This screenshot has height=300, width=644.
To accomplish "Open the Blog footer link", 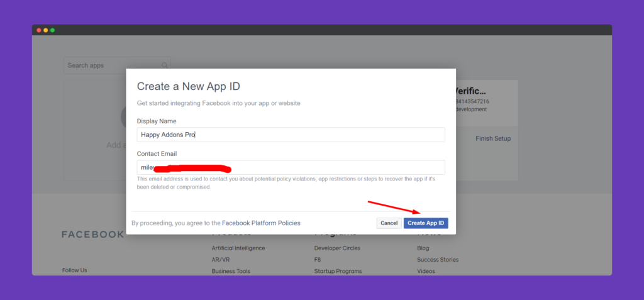I will (423, 248).
